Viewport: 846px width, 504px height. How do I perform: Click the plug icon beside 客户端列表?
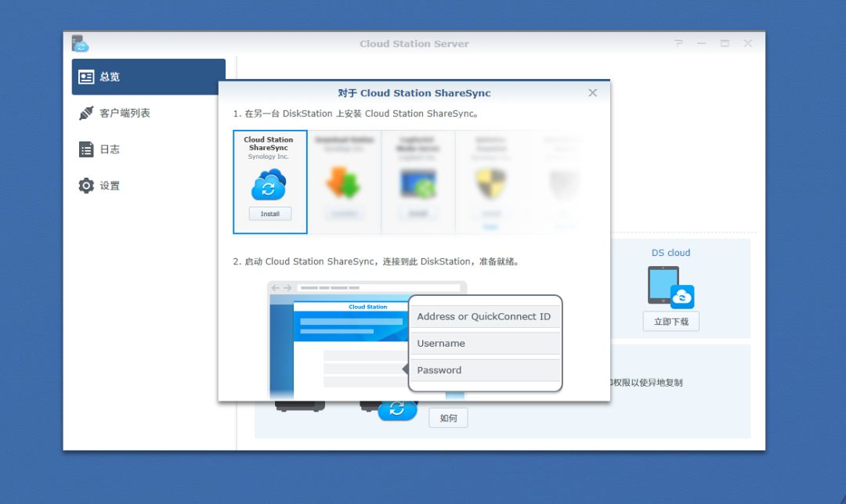click(86, 113)
